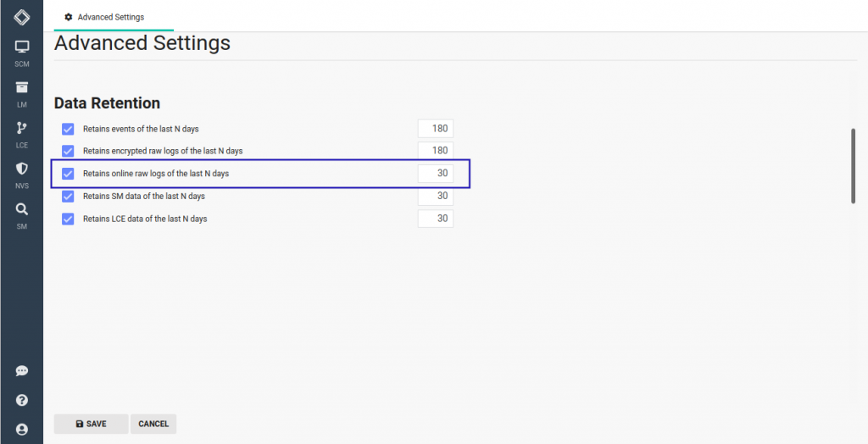868x444 pixels.
Task: Uncheck retain encrypted raw logs
Action: click(x=68, y=152)
